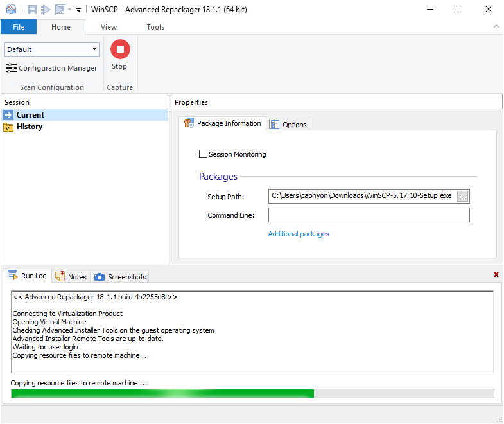Screen dimensions: 504x424
Task: Switch to the Run Log tab
Action: tap(28, 276)
